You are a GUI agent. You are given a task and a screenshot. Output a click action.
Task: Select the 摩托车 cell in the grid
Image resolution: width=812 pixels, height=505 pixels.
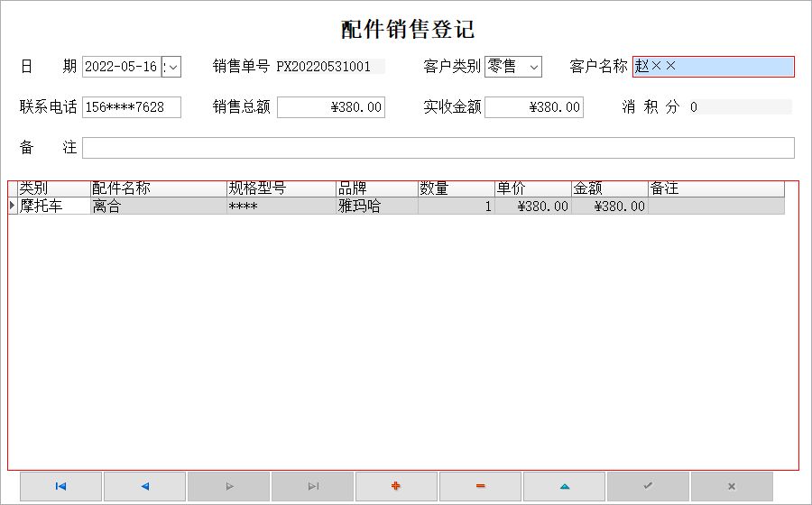pyautogui.click(x=54, y=206)
